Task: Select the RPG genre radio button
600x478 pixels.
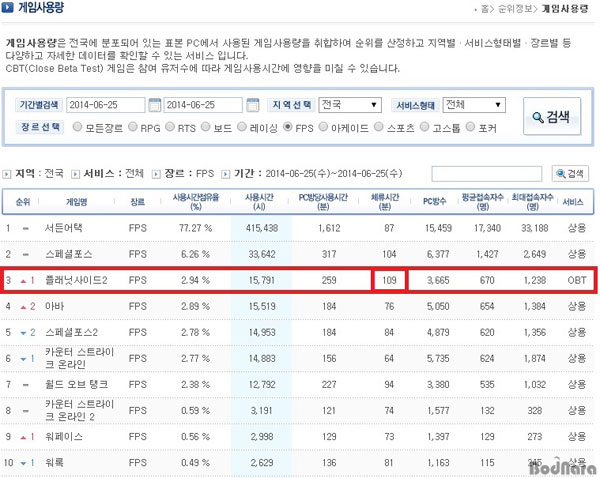Action: [x=132, y=127]
